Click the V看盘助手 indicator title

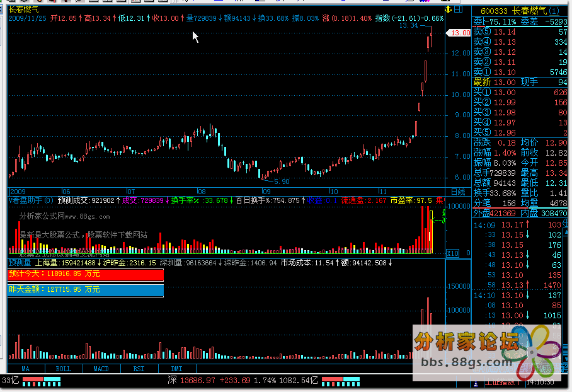30,200
